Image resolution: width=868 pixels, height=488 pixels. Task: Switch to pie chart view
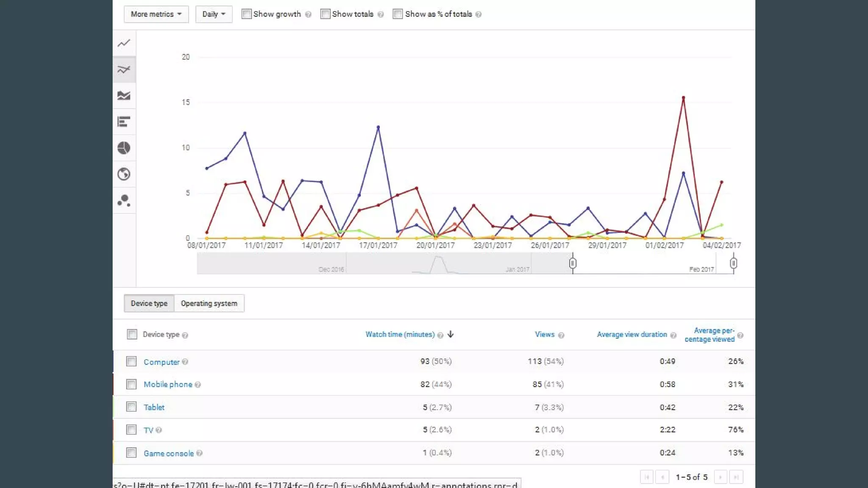(124, 148)
